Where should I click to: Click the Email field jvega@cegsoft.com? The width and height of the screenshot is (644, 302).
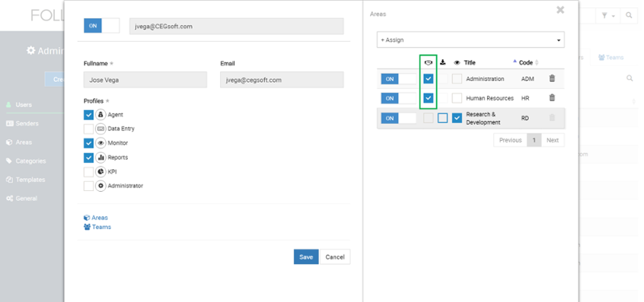pyautogui.click(x=282, y=80)
